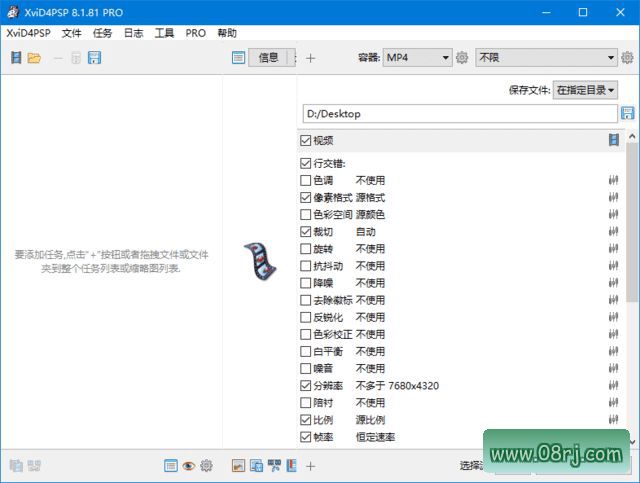Enable the 色调 checkbox
This screenshot has width=640, height=483.
click(x=305, y=180)
